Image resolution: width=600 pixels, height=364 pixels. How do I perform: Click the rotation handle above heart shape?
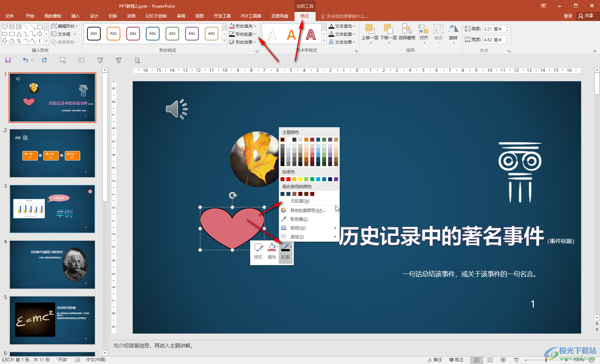[233, 195]
